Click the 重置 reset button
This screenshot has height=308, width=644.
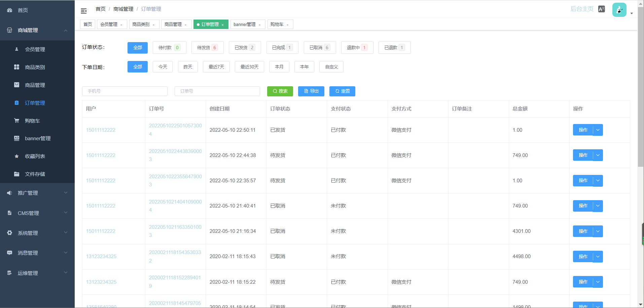click(x=342, y=91)
